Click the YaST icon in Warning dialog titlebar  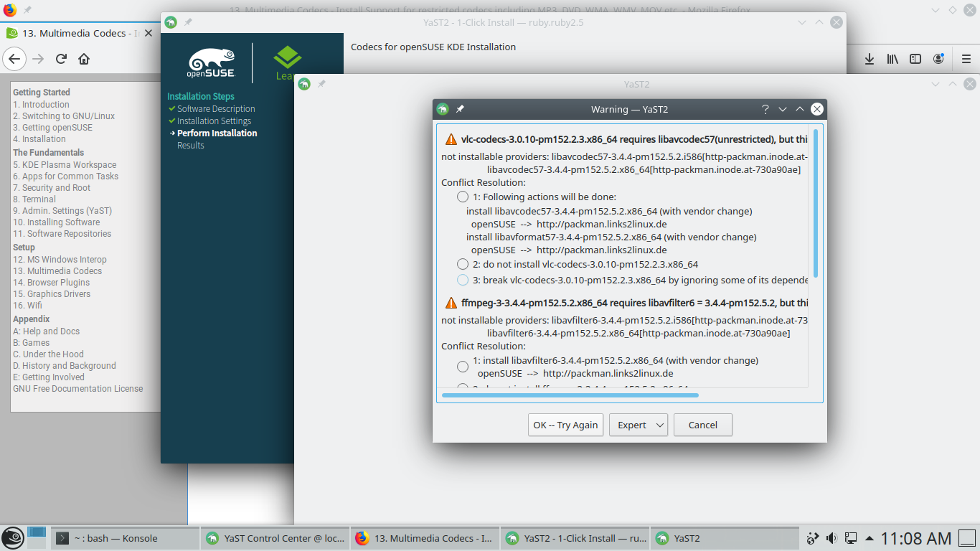click(443, 109)
